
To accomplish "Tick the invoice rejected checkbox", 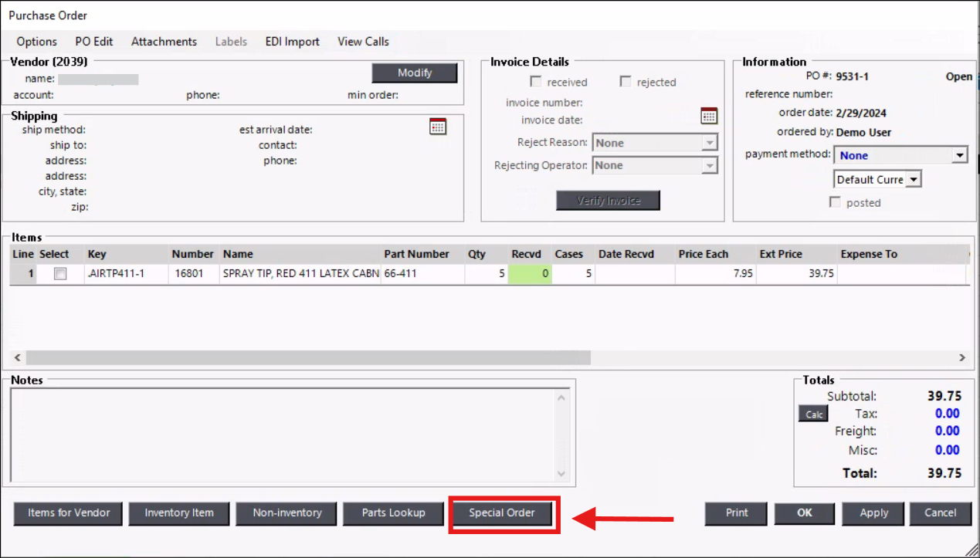I will coord(626,82).
